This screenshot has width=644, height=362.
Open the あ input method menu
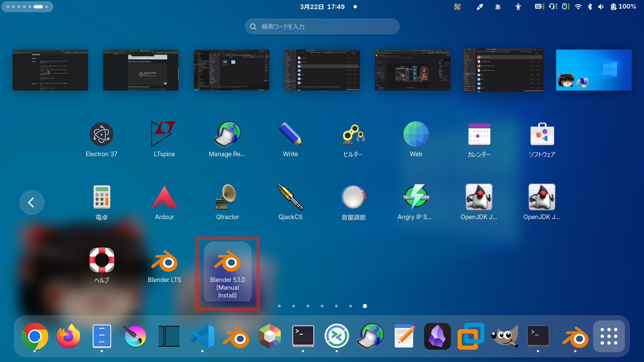[x=498, y=7]
